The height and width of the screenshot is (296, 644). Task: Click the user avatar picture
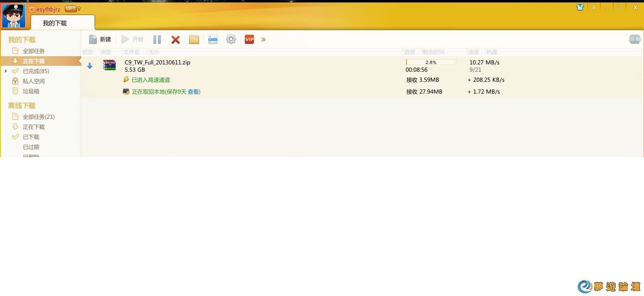tap(14, 16)
